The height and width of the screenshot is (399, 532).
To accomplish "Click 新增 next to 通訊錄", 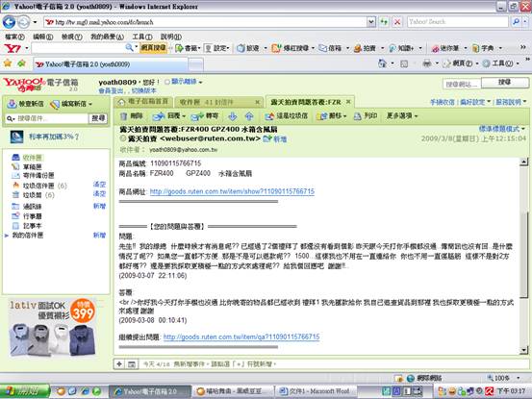I will 99,206.
